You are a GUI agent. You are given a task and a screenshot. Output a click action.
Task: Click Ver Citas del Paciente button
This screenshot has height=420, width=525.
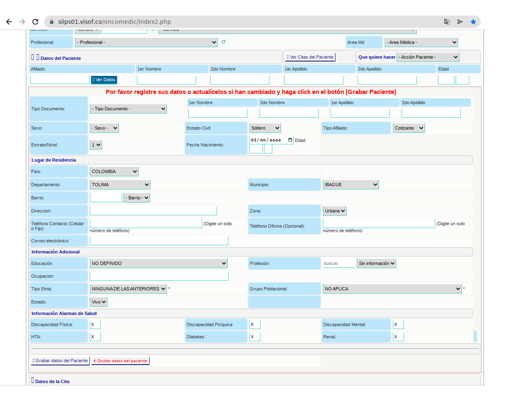pyautogui.click(x=310, y=57)
